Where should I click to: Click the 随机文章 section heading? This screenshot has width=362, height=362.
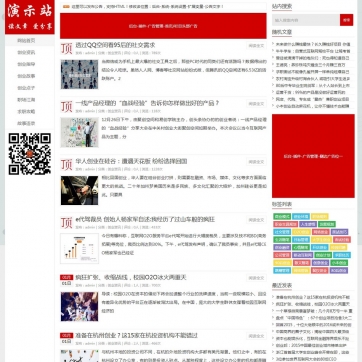(282, 32)
